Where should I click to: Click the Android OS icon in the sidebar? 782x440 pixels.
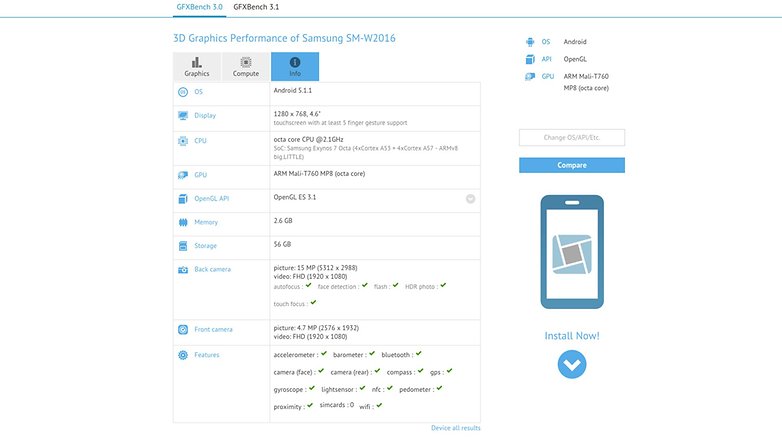[x=530, y=42]
